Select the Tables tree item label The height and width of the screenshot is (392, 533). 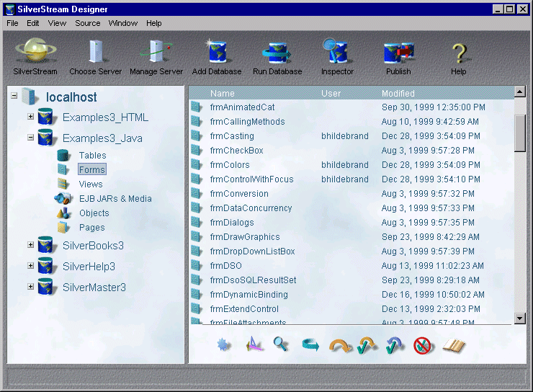pos(92,156)
